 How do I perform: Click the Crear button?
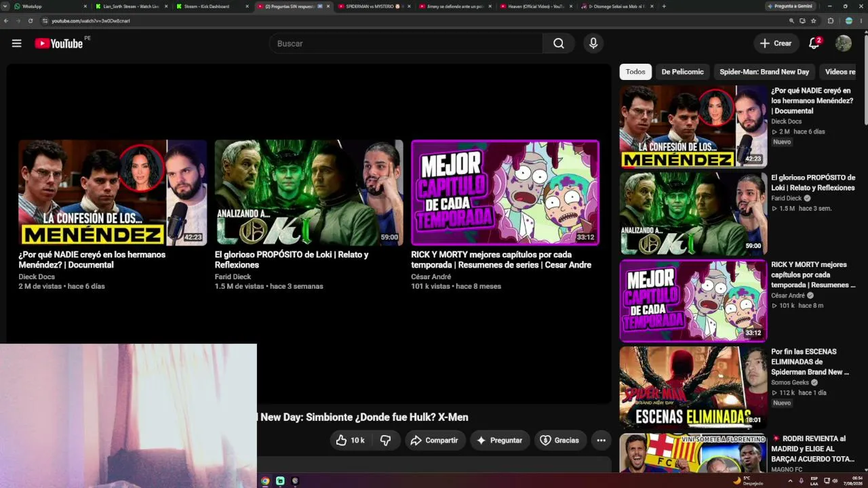776,43
